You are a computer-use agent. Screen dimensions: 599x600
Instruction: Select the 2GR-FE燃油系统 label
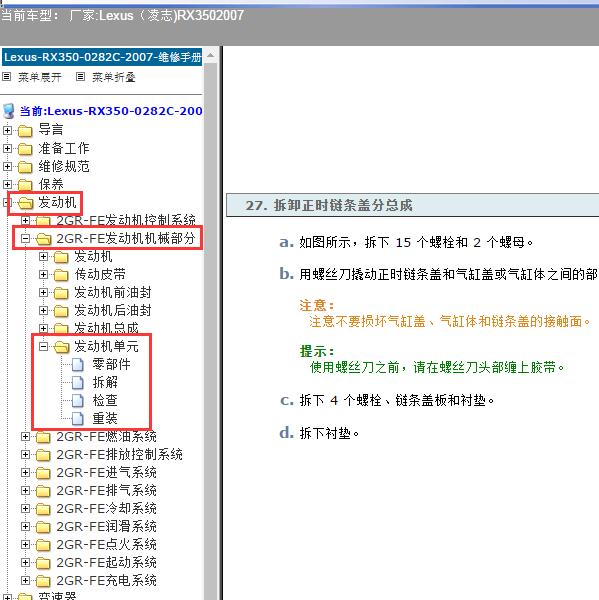coord(106,437)
